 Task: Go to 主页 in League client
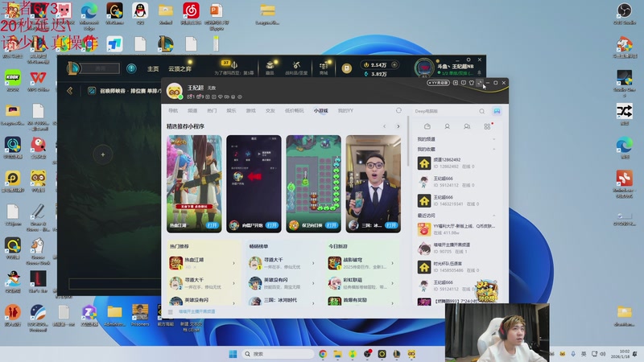[x=153, y=68]
